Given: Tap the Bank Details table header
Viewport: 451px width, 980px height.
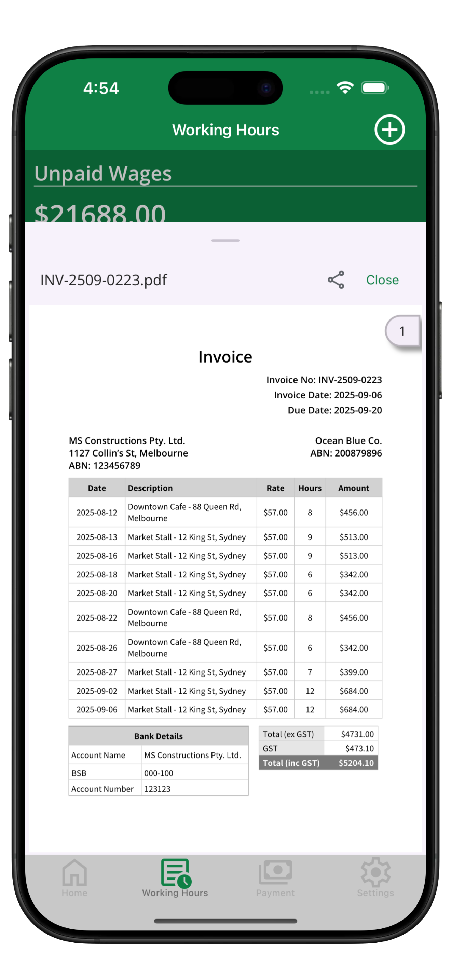Looking at the screenshot, I should pos(158,736).
